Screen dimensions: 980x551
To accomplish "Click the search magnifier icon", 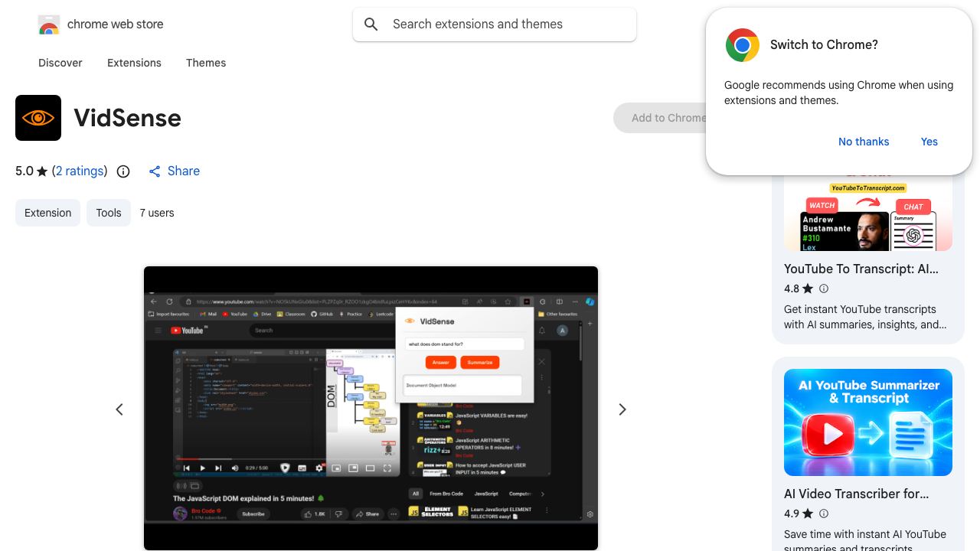I will coord(371,24).
